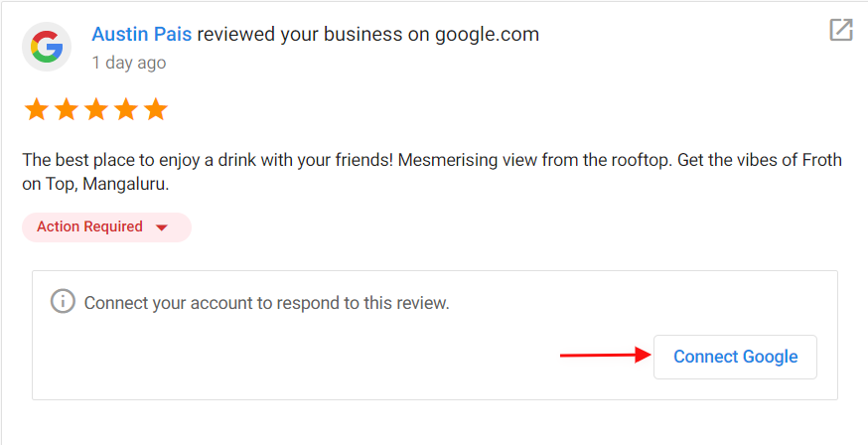Viewport: 868px width, 445px height.
Task: Select the first orange star
Action: (36, 109)
